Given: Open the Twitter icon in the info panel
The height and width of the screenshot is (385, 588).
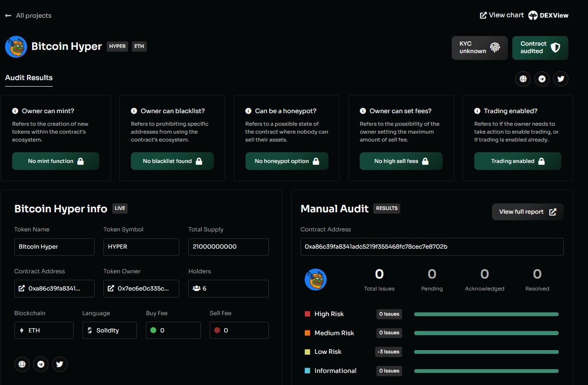Looking at the screenshot, I should pyautogui.click(x=60, y=364).
